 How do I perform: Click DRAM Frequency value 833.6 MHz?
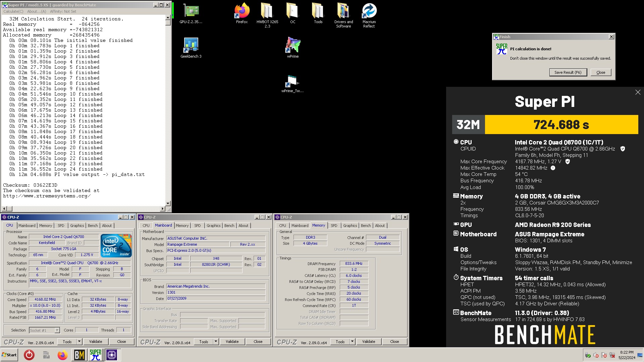(354, 264)
